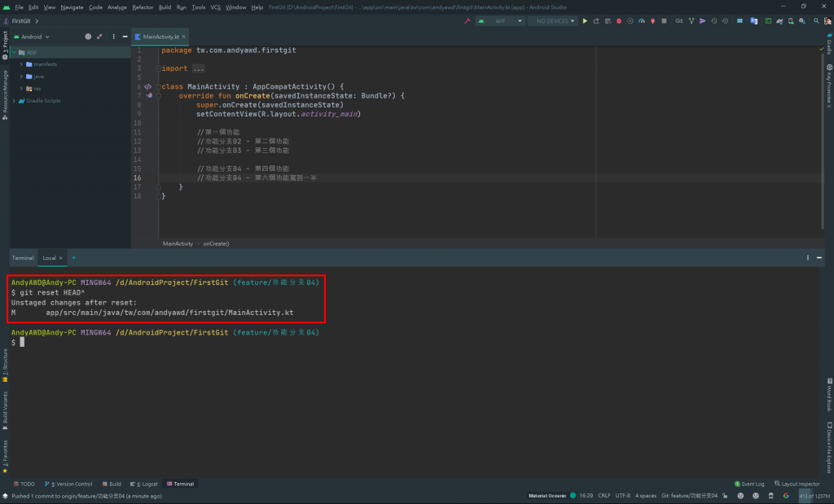834x504 pixels.
Task: Collapse the app module tree node
Action: pos(14,52)
